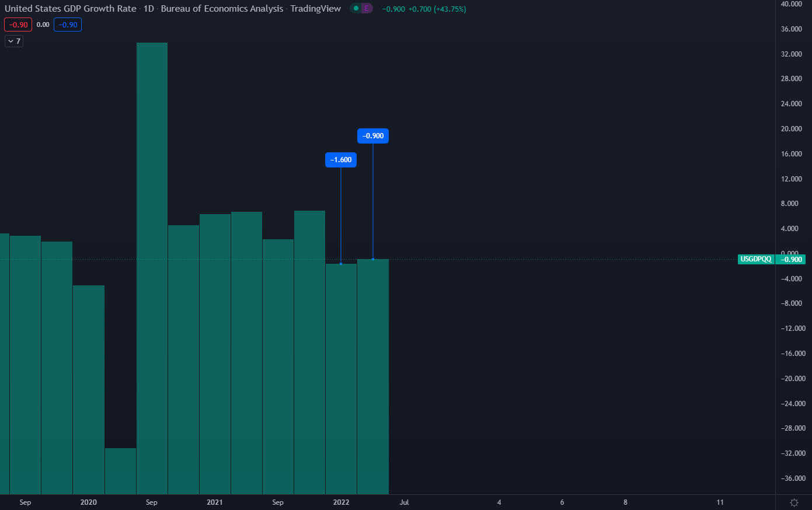Click the +0.700 (+43.75%) change value
The height and width of the screenshot is (510, 812).
pos(437,9)
